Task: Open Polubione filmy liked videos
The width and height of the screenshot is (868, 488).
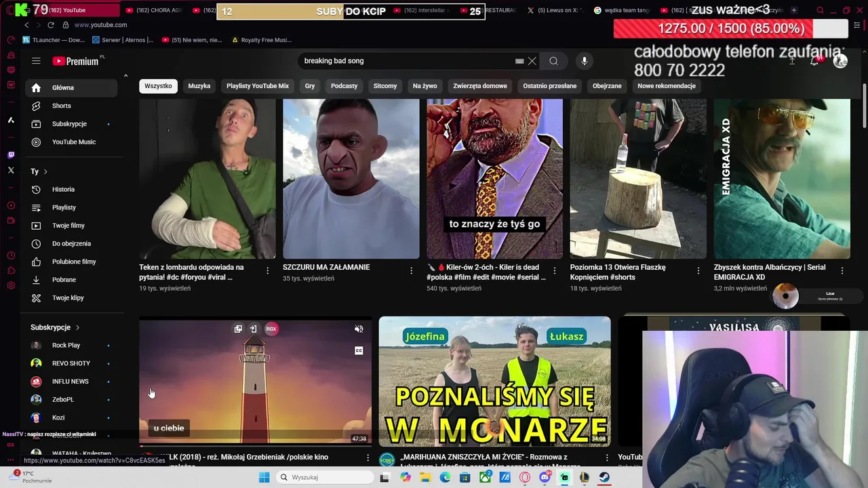Action: [71, 262]
